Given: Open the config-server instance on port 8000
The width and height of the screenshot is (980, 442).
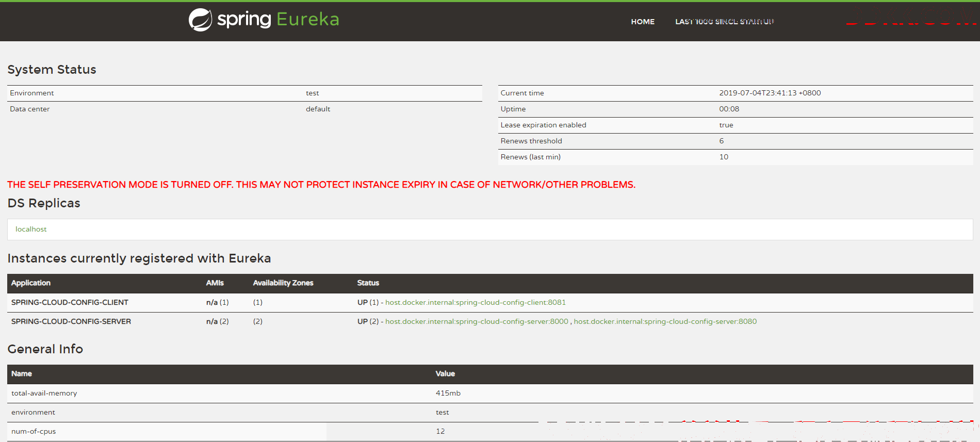Looking at the screenshot, I should 477,321.
